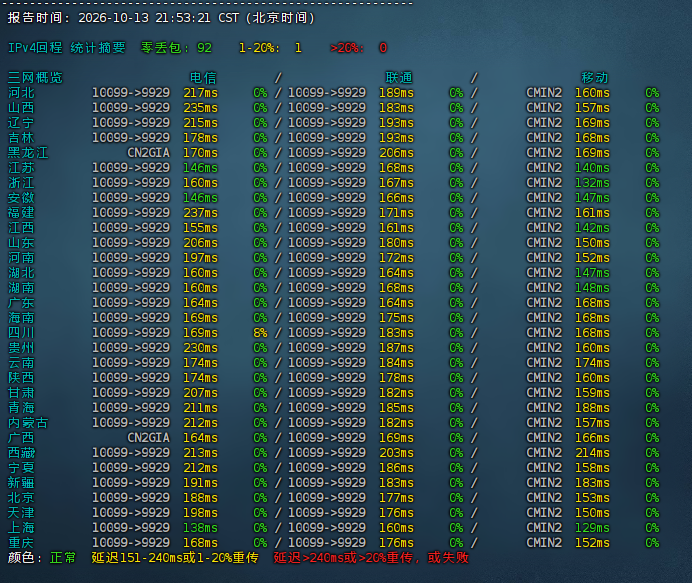Image resolution: width=692 pixels, height=583 pixels.
Task: Select the 206ms unicom latency for 黑龙江
Action: point(396,153)
